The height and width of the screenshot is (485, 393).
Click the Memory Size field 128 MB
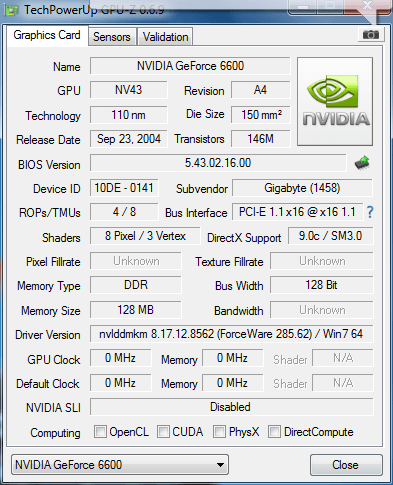(x=136, y=310)
